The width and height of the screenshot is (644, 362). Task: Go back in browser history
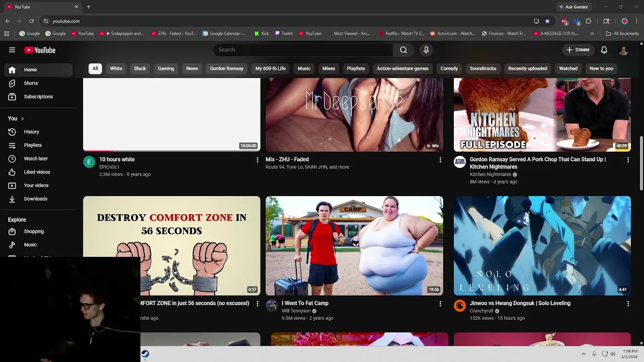coord(8,21)
